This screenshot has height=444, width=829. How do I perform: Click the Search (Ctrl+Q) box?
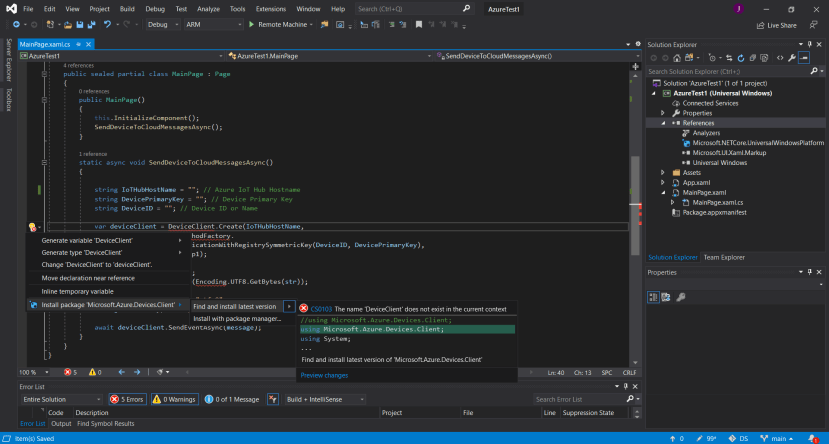pos(413,8)
